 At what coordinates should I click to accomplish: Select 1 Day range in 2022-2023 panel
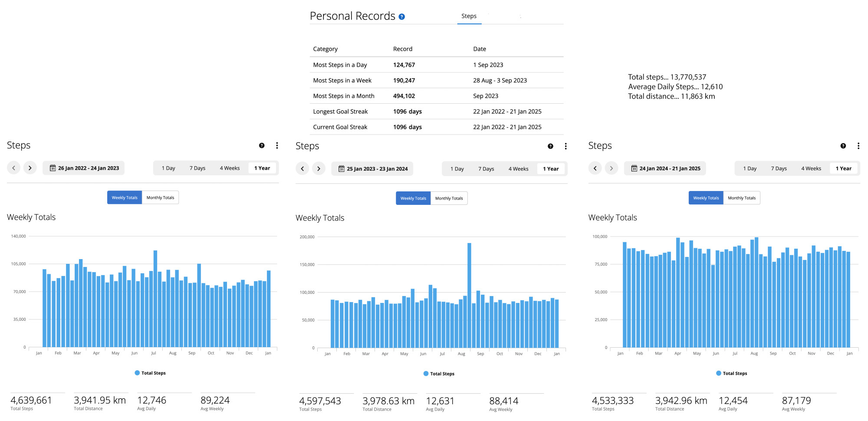168,168
